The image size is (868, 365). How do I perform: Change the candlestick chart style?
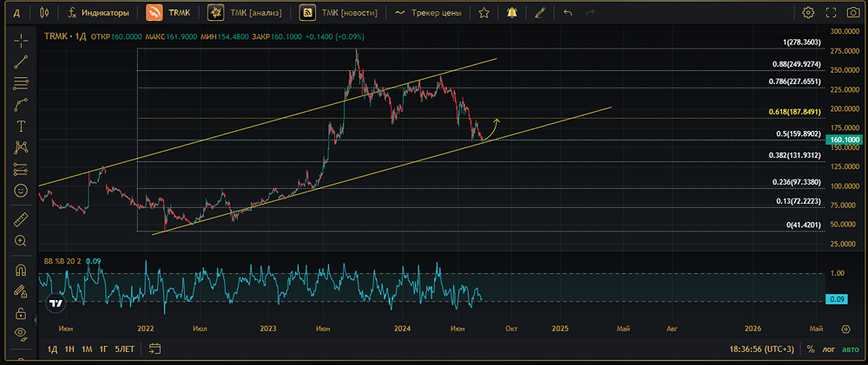click(x=45, y=12)
